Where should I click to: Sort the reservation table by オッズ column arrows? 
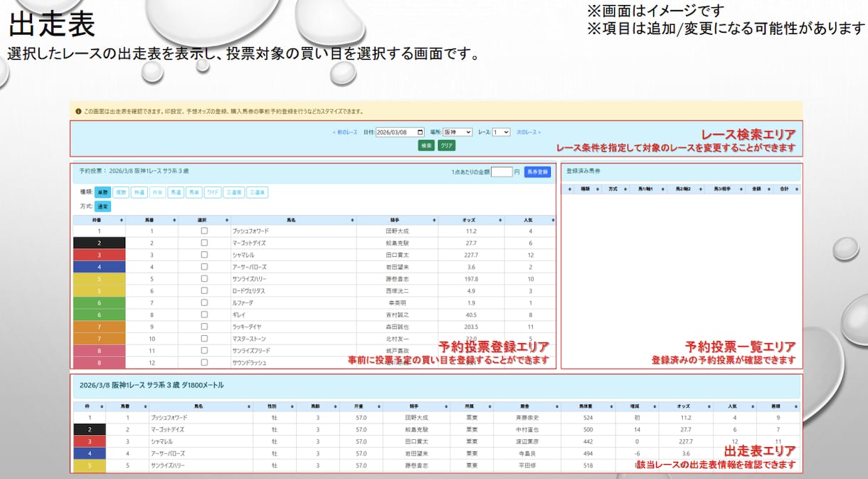[500, 220]
